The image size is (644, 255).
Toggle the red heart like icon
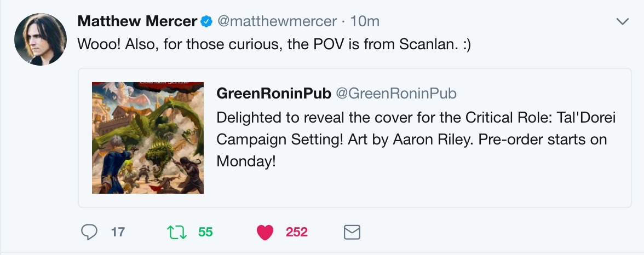click(x=265, y=233)
